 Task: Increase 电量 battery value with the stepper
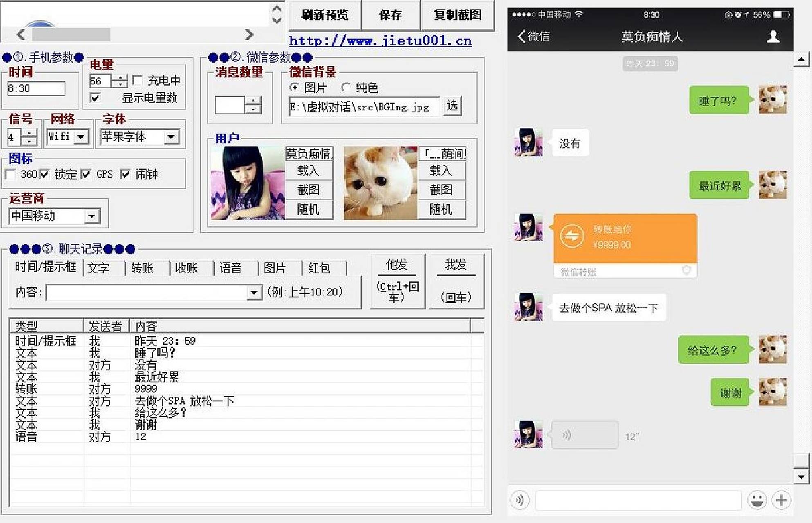coord(119,78)
